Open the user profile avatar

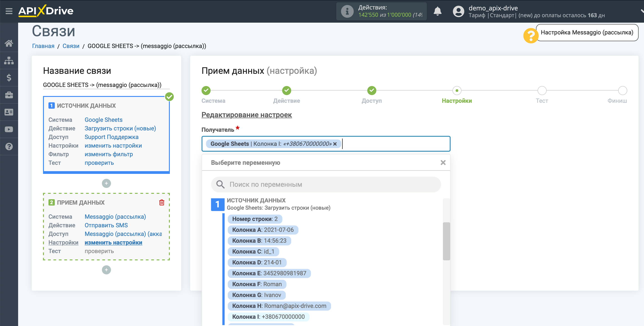pos(458,11)
